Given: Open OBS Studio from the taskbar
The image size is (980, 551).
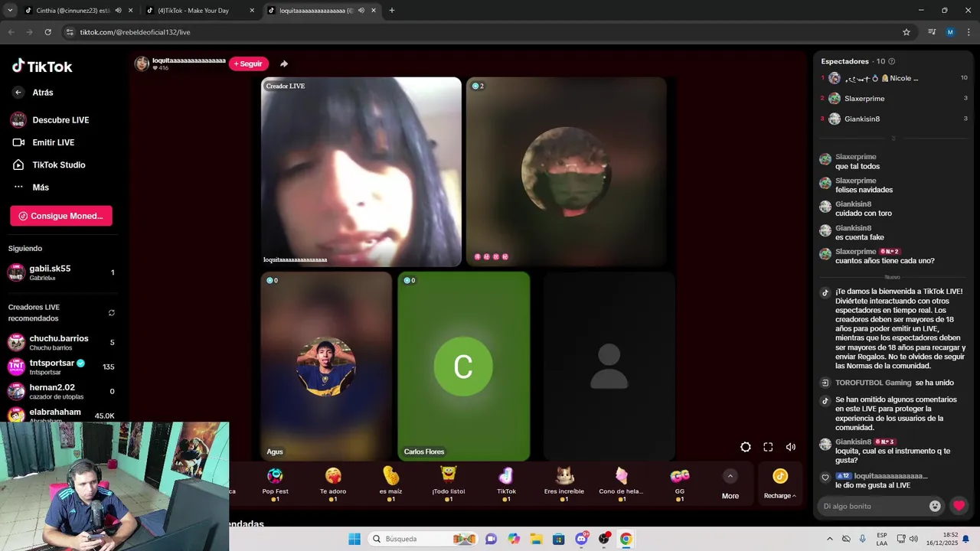Looking at the screenshot, I should coord(604,539).
